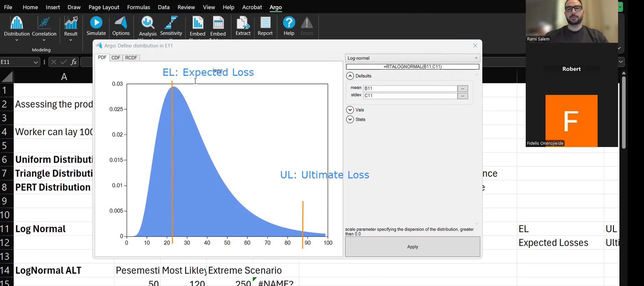Switch to the CDF tab
This screenshot has width=644, height=286.
(116, 58)
